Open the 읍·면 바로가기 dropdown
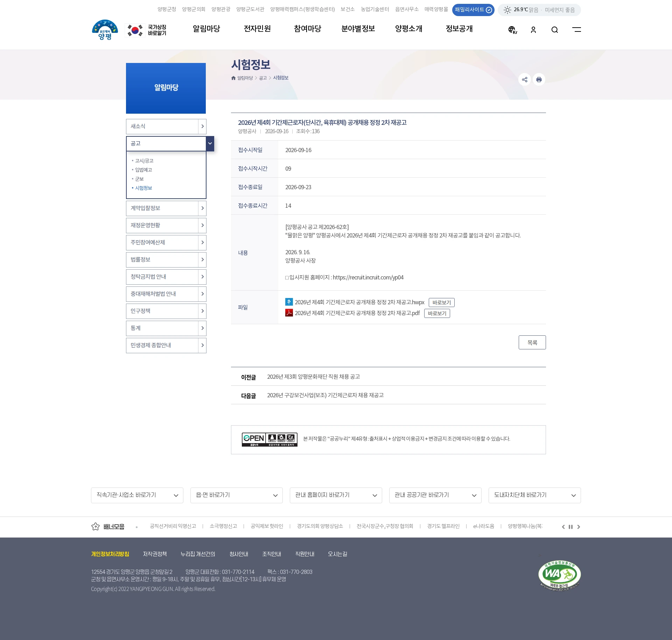The width and height of the screenshot is (672, 640). (237, 495)
